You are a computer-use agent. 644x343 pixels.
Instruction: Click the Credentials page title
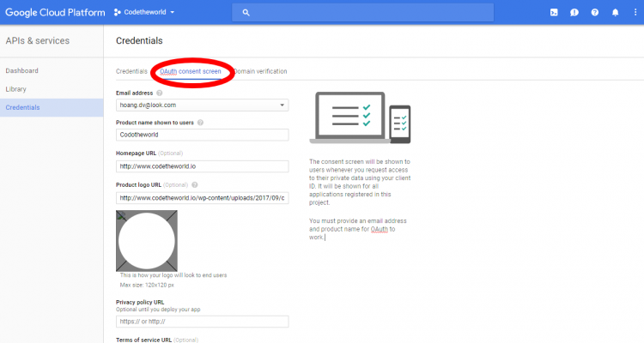pyautogui.click(x=139, y=40)
